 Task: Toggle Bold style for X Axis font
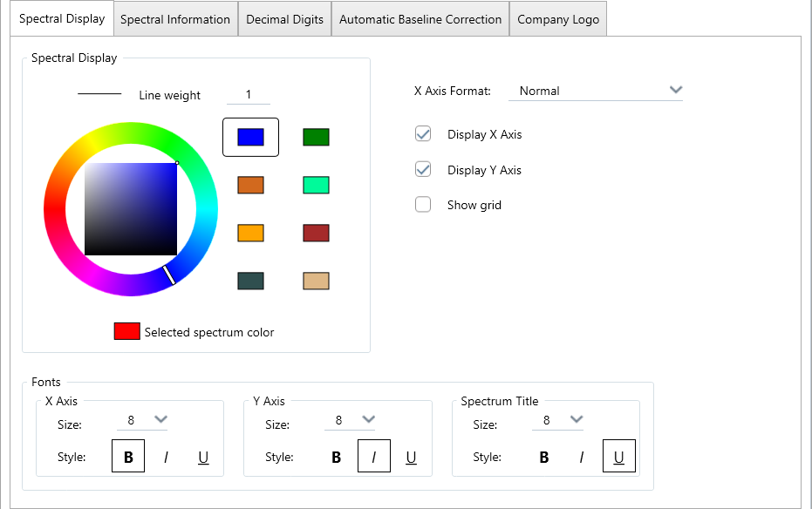click(x=128, y=457)
